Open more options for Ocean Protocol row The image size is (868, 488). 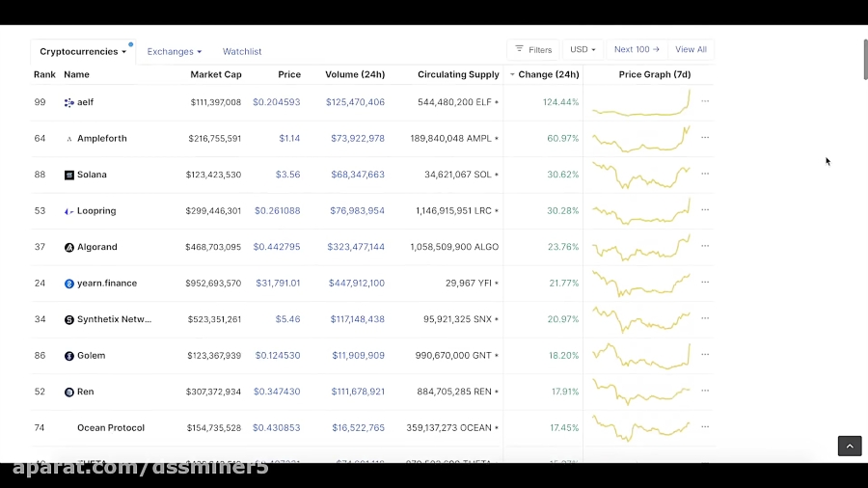[705, 426]
